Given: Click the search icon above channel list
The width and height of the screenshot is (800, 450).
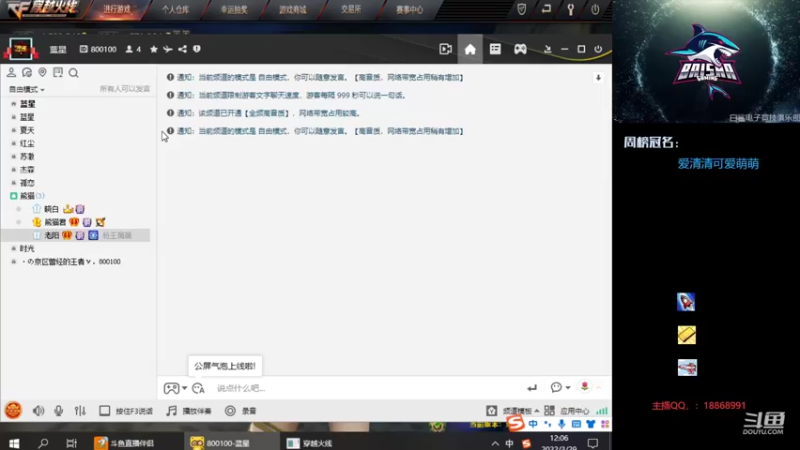Looking at the screenshot, I should tap(73, 73).
